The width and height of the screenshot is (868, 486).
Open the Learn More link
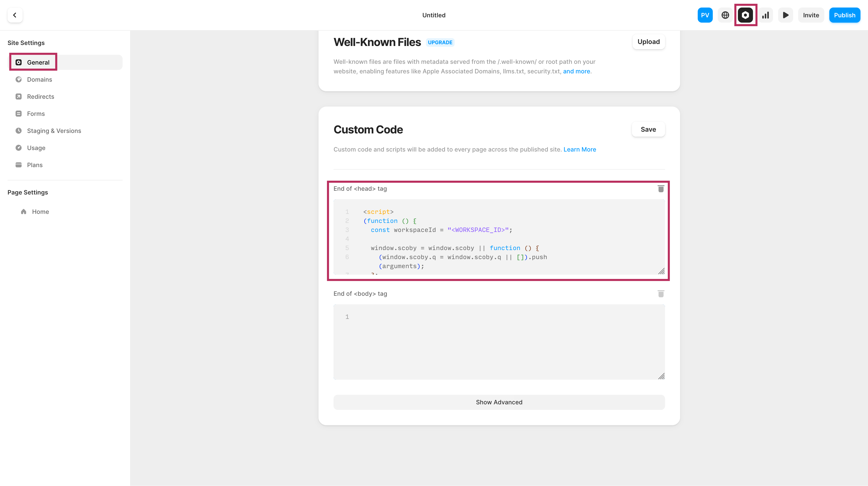point(580,149)
